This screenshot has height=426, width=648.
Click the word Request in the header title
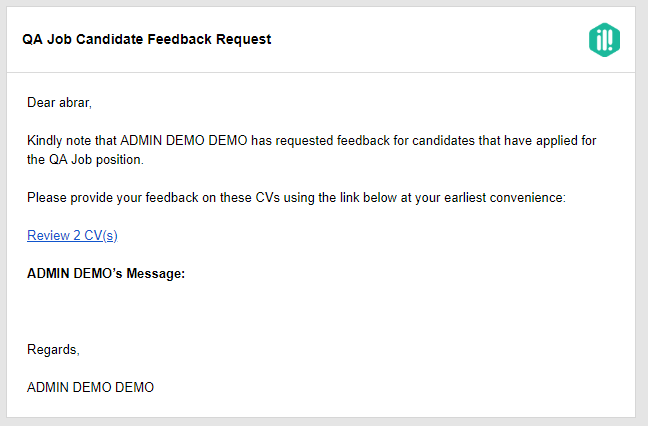(x=243, y=39)
